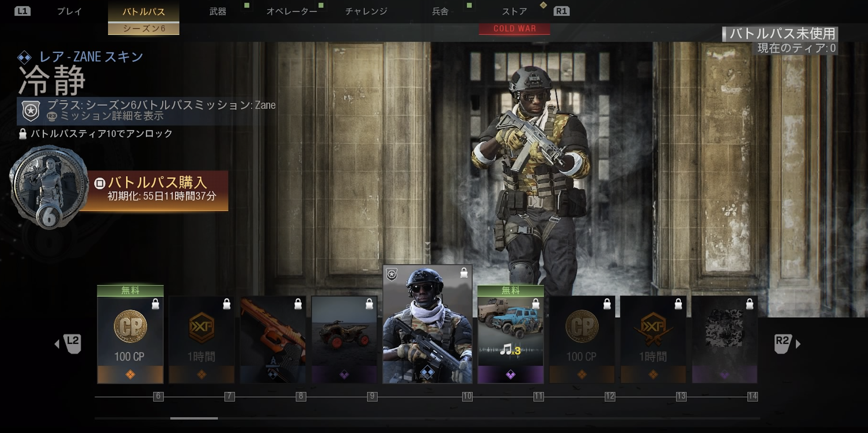This screenshot has width=868, height=433.
Task: Click tier marker 8 on the timeline
Action: pyautogui.click(x=301, y=396)
